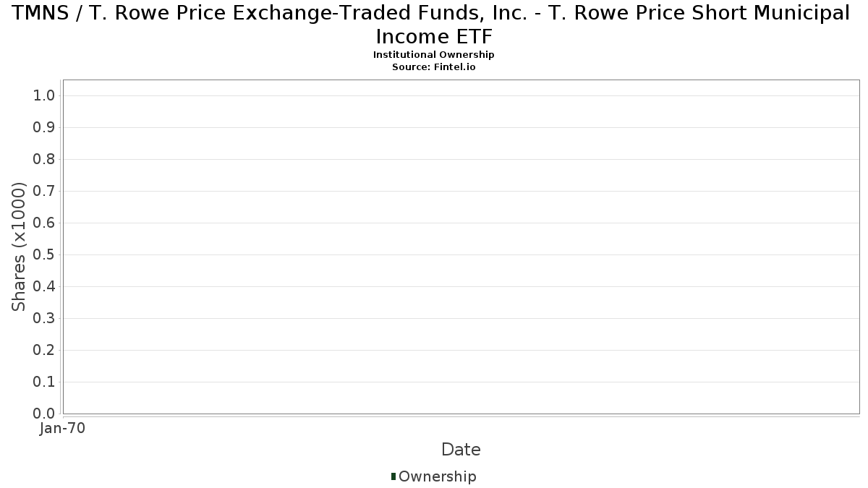Select the 0.2 y-axis tick label
Screen dimensions: 868x488
(x=44, y=351)
